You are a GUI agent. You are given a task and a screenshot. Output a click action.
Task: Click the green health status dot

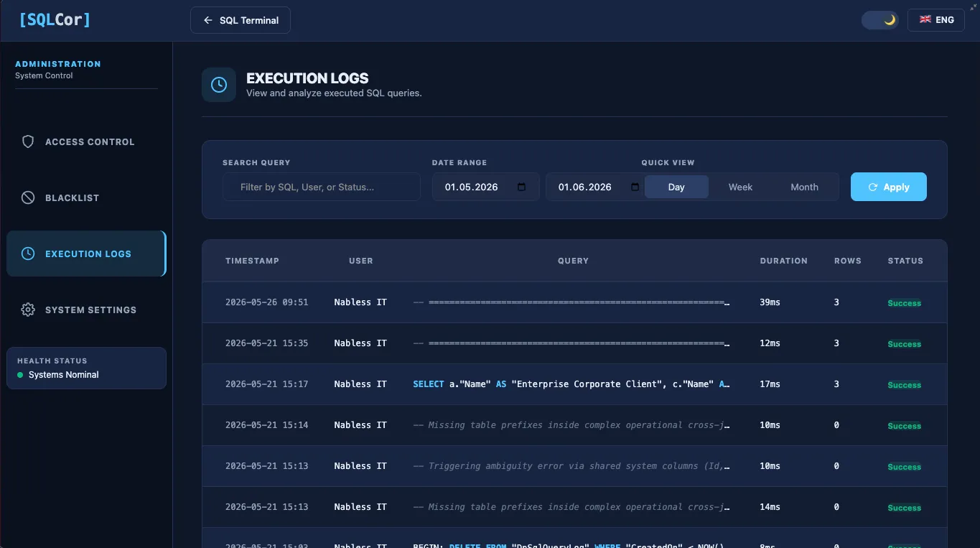(20, 375)
